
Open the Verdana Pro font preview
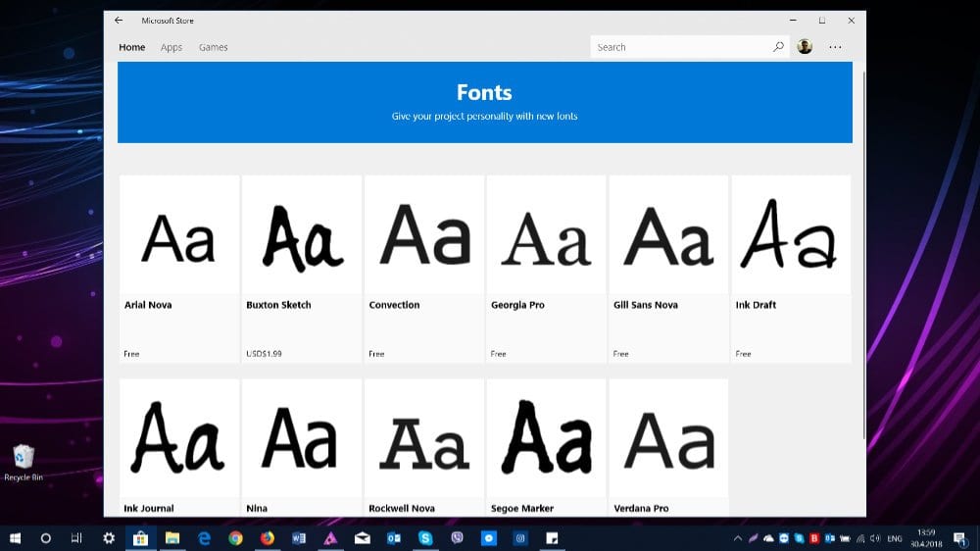click(x=668, y=438)
